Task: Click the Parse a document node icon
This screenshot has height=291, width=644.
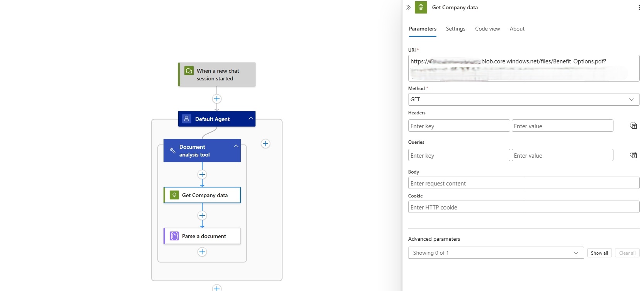Action: [x=174, y=236]
